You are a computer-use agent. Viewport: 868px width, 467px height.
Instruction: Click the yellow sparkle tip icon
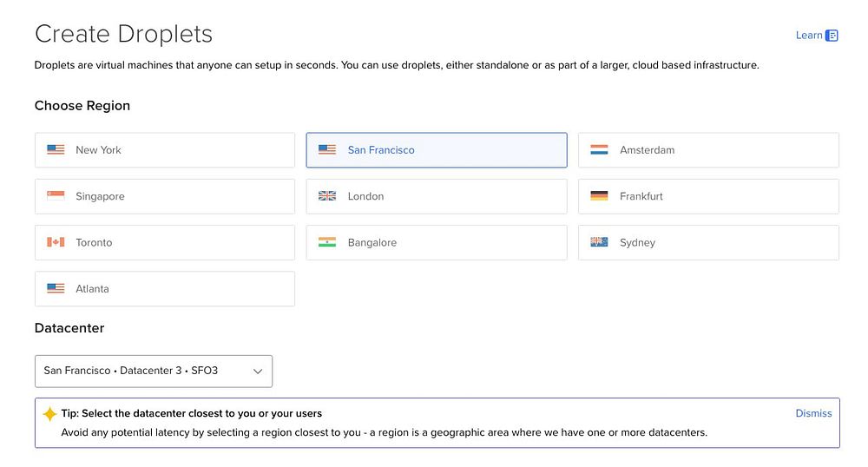[50, 414]
